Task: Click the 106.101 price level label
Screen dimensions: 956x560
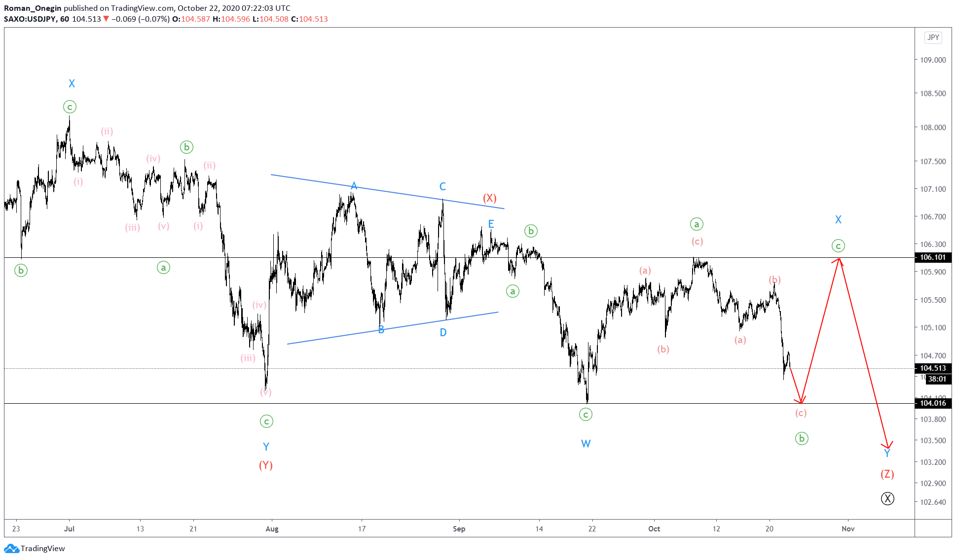Action: tap(933, 257)
